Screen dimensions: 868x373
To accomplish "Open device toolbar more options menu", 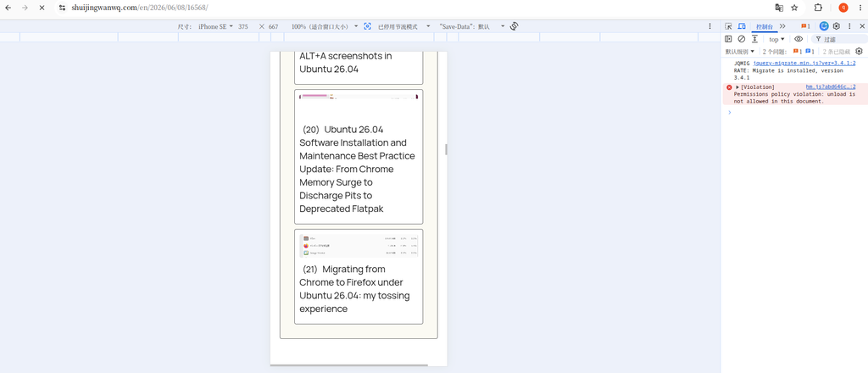I will [710, 26].
